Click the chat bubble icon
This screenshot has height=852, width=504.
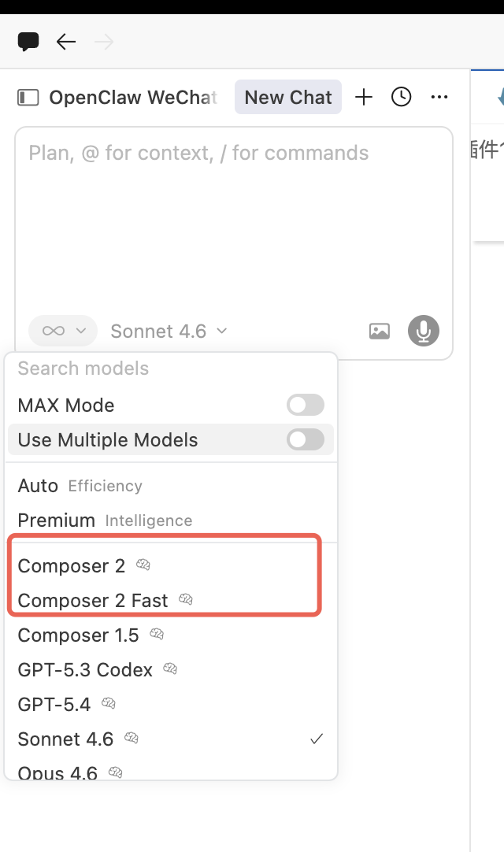[x=28, y=42]
